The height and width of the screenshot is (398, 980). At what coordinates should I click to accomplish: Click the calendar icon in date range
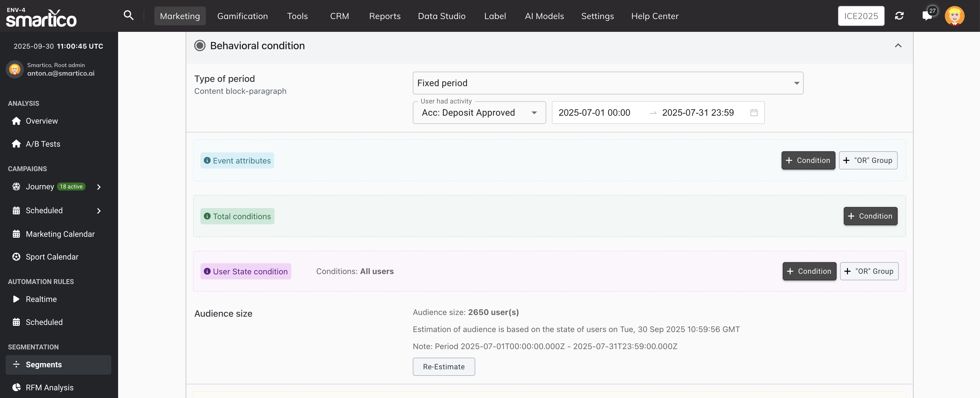(x=754, y=113)
